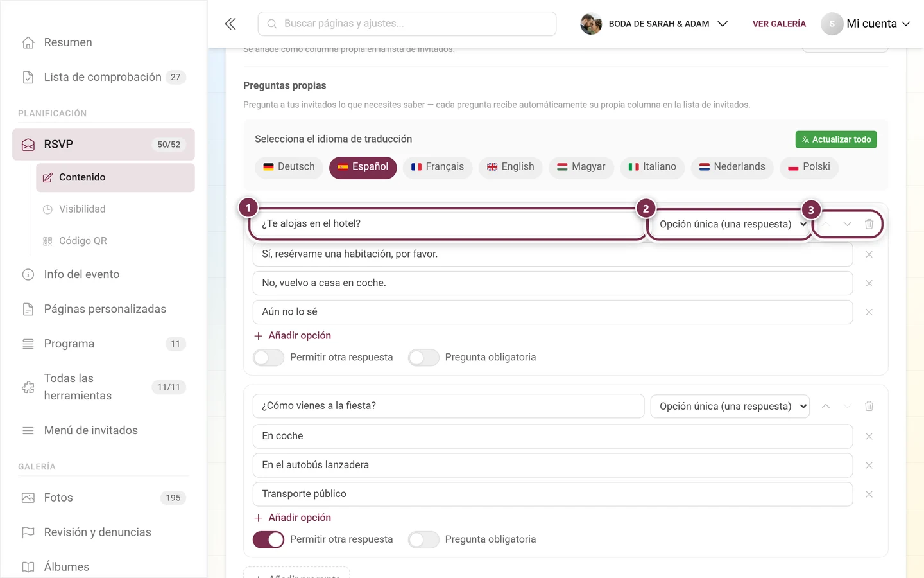
Task: Collapse the sidebar with double-chevron icon
Action: [230, 24]
